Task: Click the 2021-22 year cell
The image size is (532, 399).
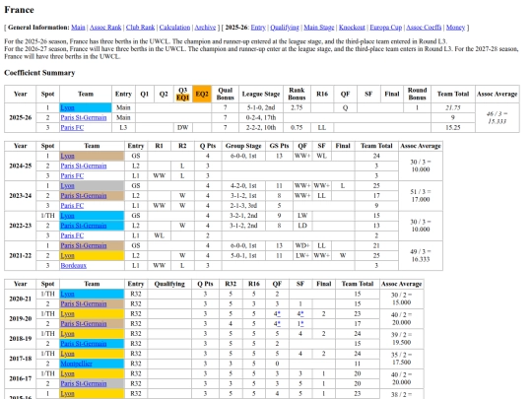Action: [x=20, y=255]
